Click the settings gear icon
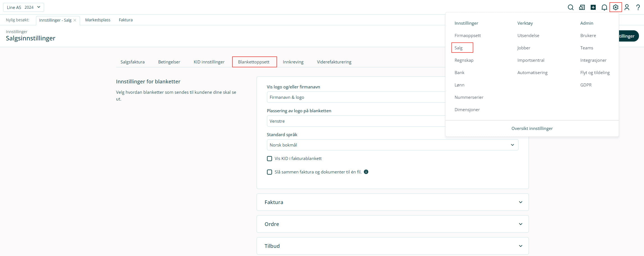Screen dimensions: 644x256 [616, 7]
